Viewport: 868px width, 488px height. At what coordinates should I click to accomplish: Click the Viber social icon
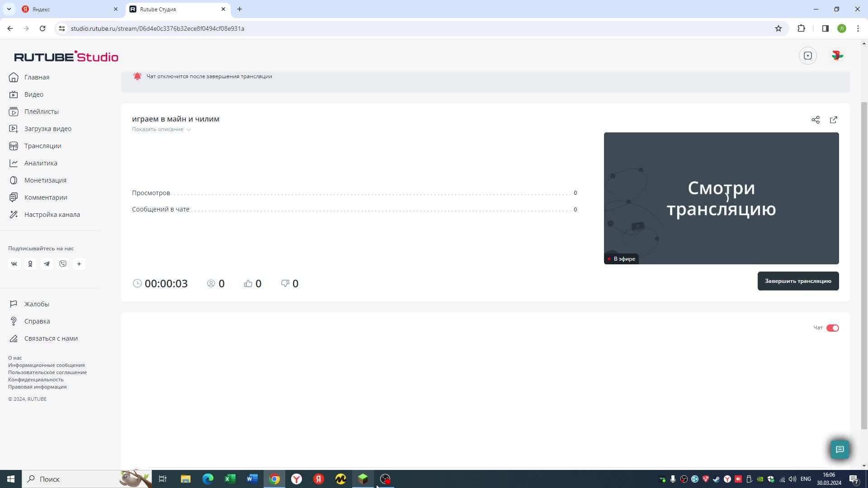tap(63, 264)
